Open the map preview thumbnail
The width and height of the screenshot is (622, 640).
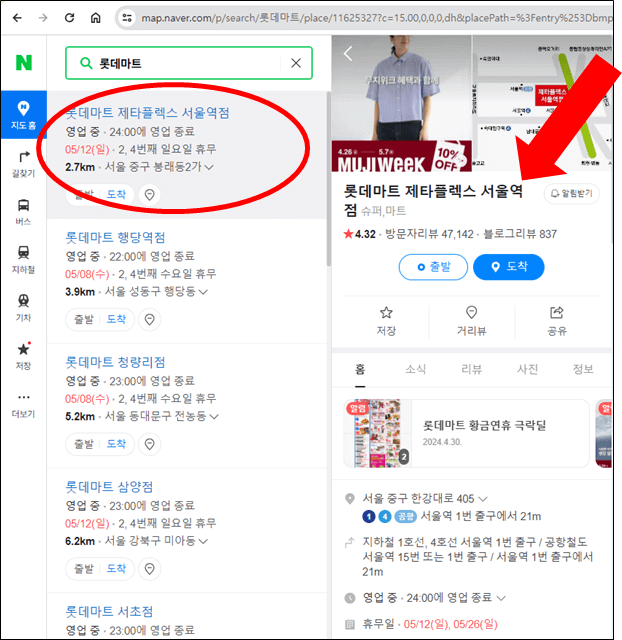542,103
